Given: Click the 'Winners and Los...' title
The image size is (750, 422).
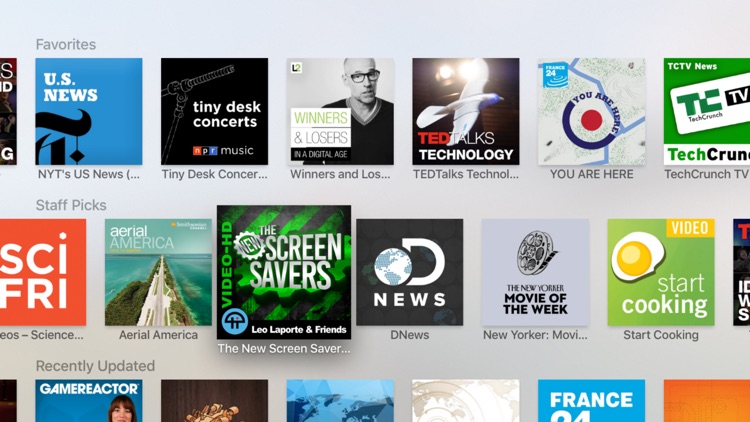Looking at the screenshot, I should point(340,174).
